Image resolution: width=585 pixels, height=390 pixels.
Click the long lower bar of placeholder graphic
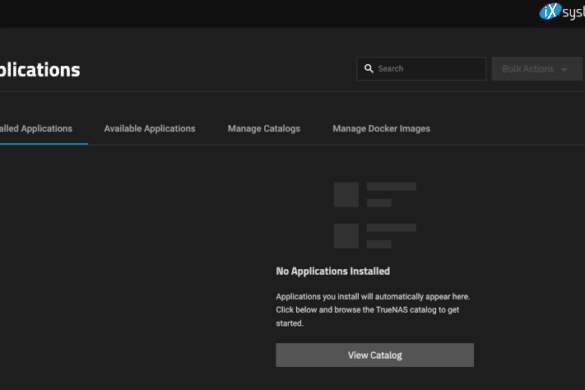coord(391,228)
